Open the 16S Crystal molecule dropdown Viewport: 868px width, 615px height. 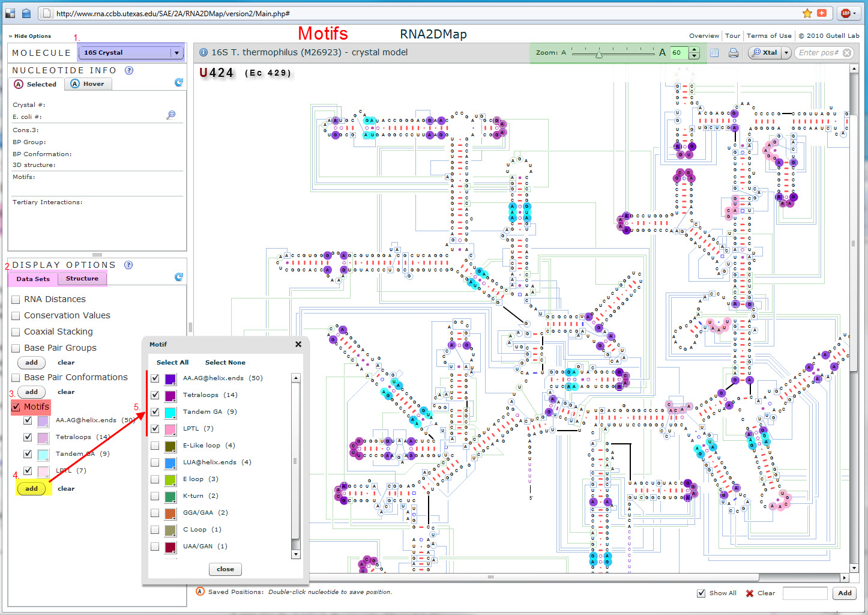[176, 53]
